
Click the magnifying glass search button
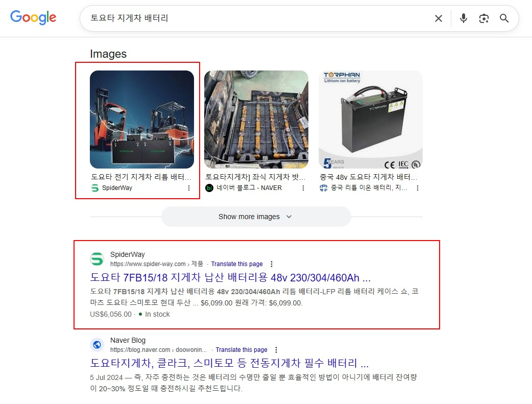click(x=504, y=18)
